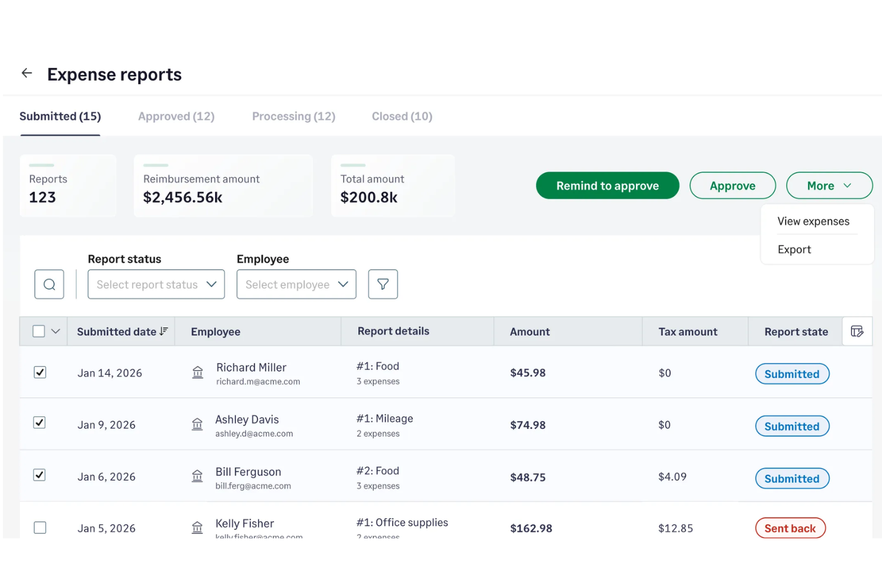Toggle the select-all checkbox in table header
The height and width of the screenshot is (588, 882).
[38, 331]
